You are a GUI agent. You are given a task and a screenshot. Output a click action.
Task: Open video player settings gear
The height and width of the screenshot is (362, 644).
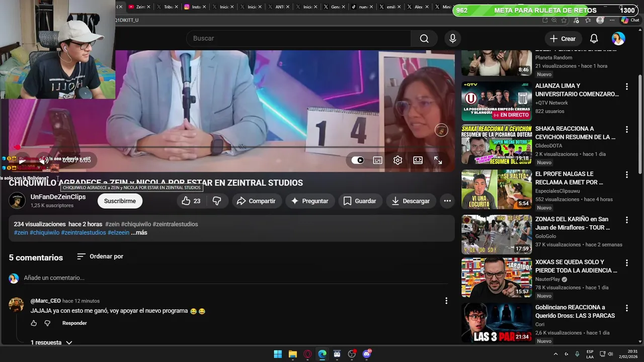pos(397,160)
